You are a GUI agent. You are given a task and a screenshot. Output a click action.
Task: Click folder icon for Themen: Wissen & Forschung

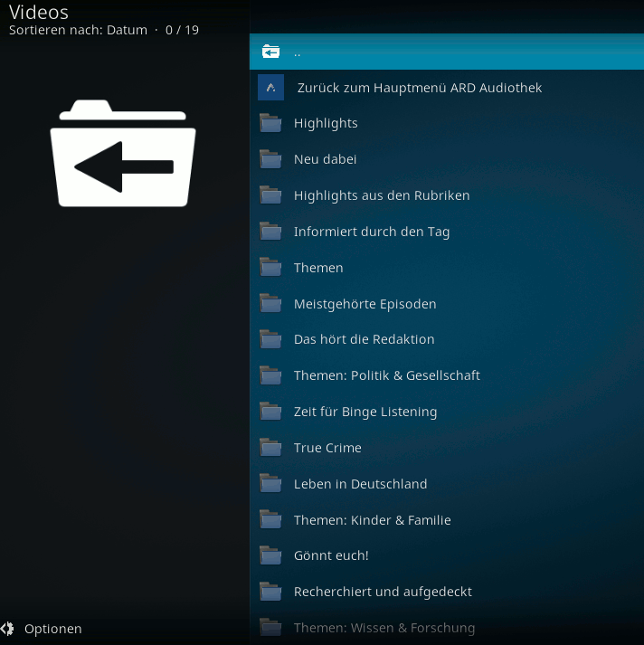pyautogui.click(x=270, y=628)
